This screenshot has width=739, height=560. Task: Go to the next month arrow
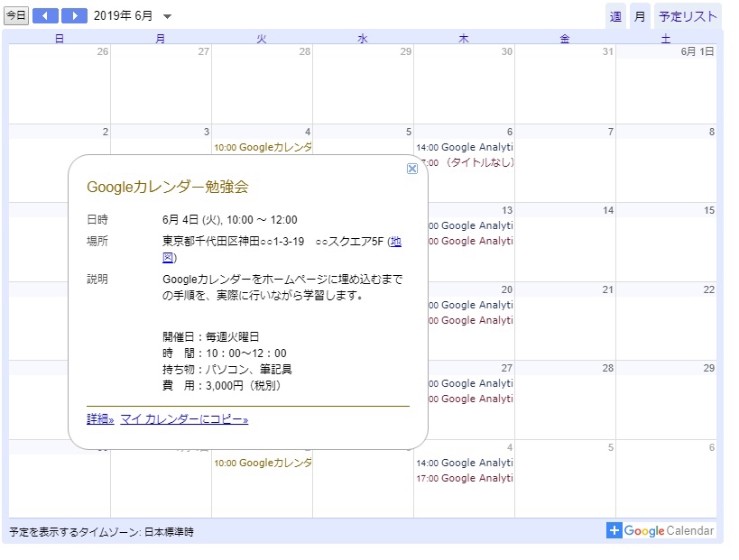(75, 15)
